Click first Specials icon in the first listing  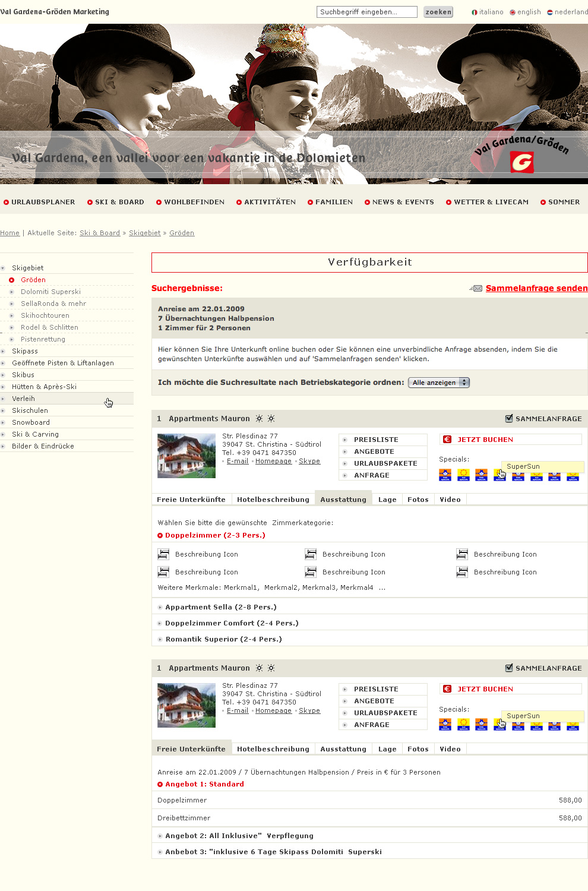pyautogui.click(x=445, y=475)
